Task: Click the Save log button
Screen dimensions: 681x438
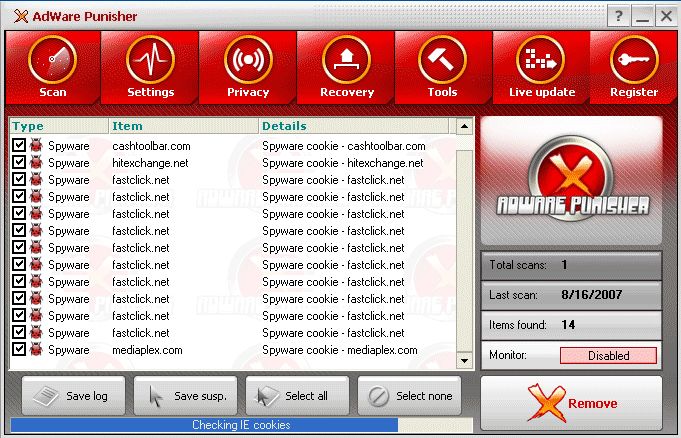Action: [73, 396]
